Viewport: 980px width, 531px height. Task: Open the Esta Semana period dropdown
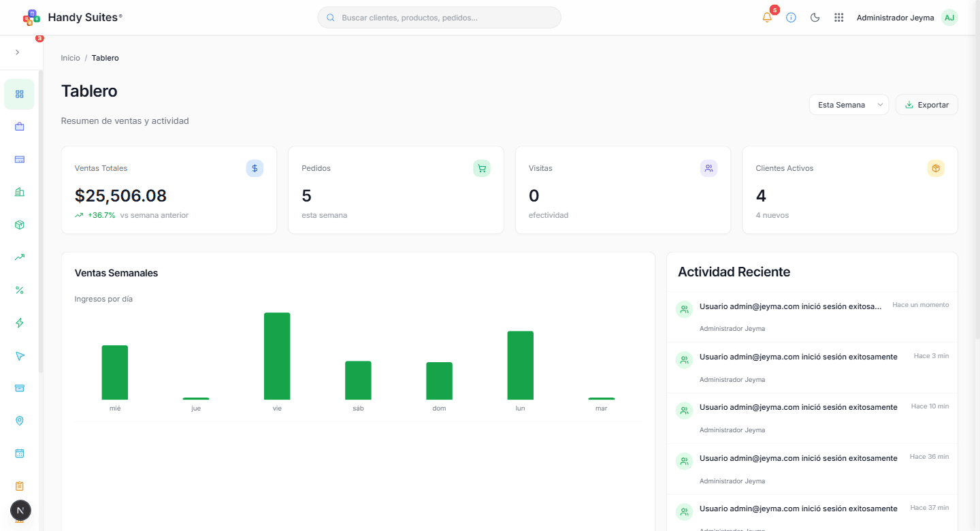coord(849,104)
